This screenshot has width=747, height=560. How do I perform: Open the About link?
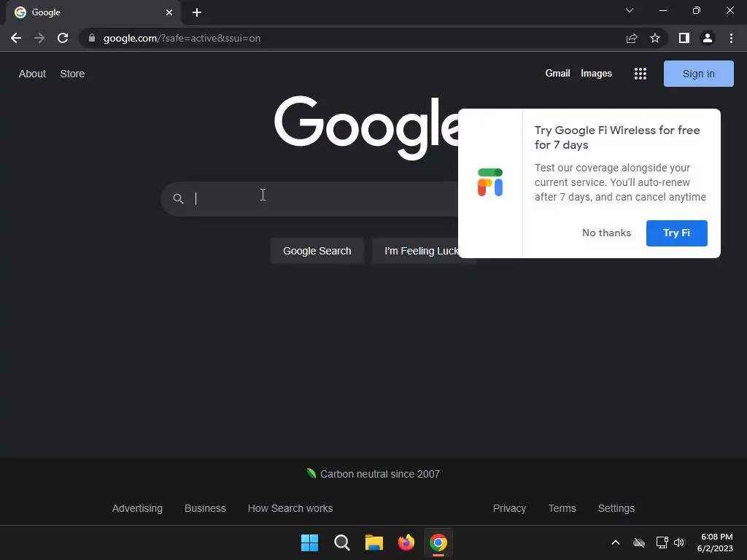point(32,74)
